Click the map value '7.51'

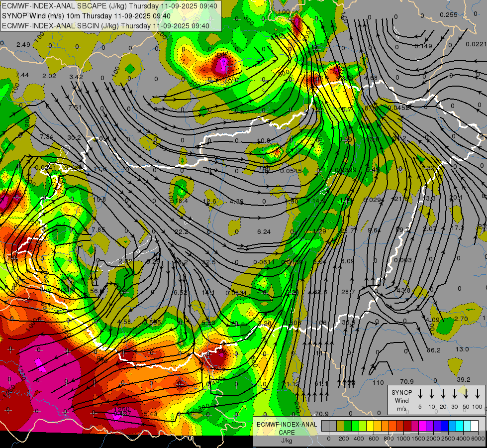pos(75,107)
